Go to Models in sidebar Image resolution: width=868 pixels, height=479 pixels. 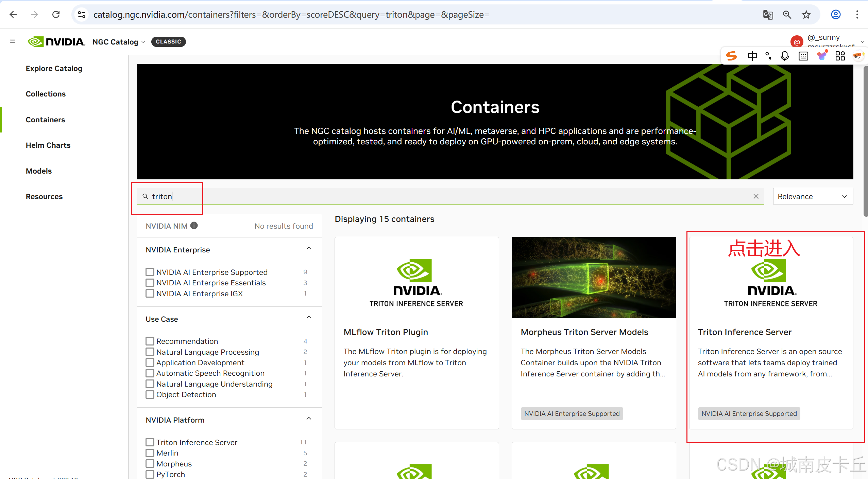[x=39, y=171]
